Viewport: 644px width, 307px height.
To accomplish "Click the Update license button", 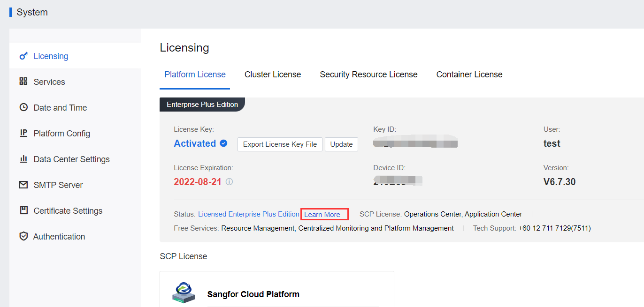I will 341,144.
